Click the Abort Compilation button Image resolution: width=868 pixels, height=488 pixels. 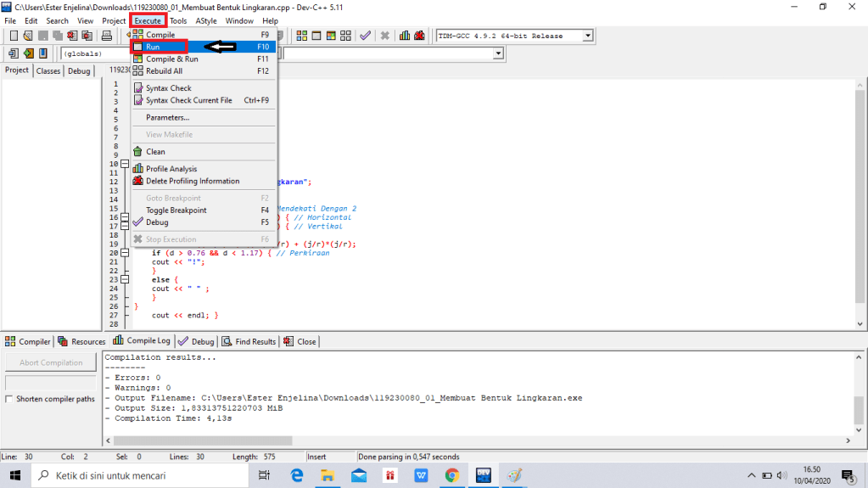point(51,362)
